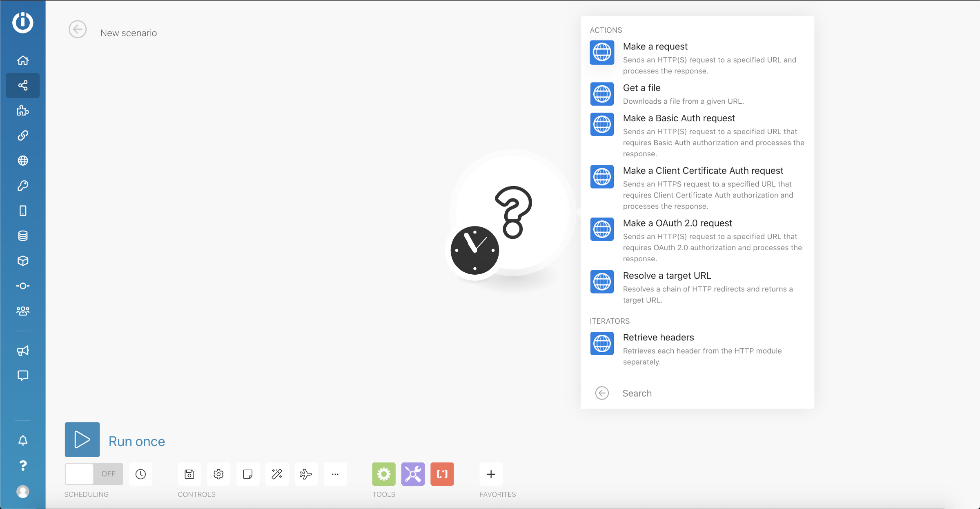The height and width of the screenshot is (509, 980).
Task: Expand the three-dots more controls menu
Action: pyautogui.click(x=335, y=474)
